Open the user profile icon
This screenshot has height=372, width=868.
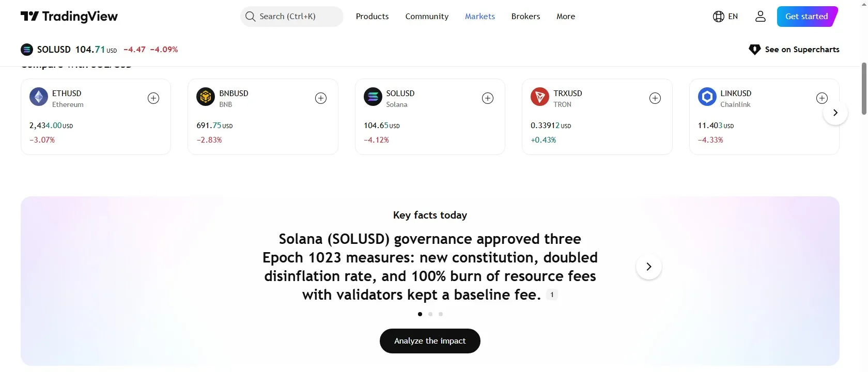click(x=761, y=17)
